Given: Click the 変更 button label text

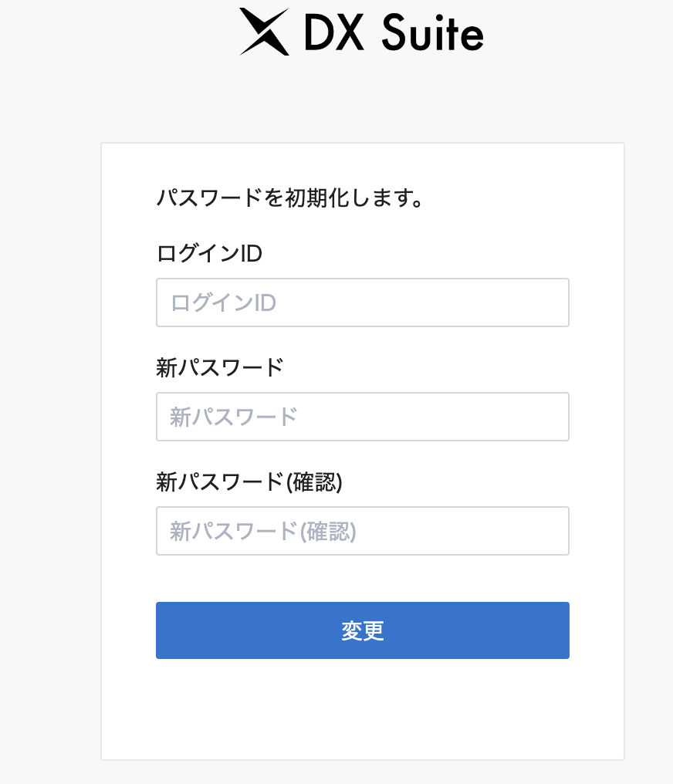Looking at the screenshot, I should [363, 630].
